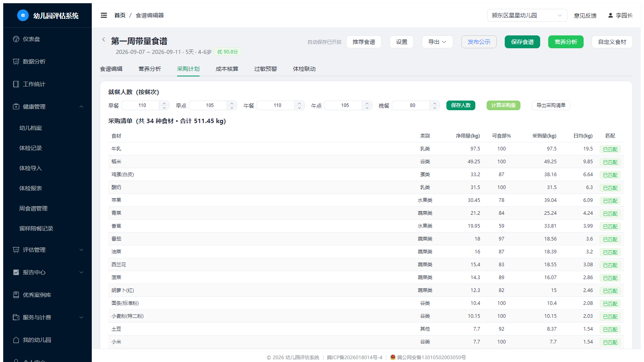Viewport: 644px width, 362px height.
Task: Open the 导出 dropdown button
Action: point(437,42)
